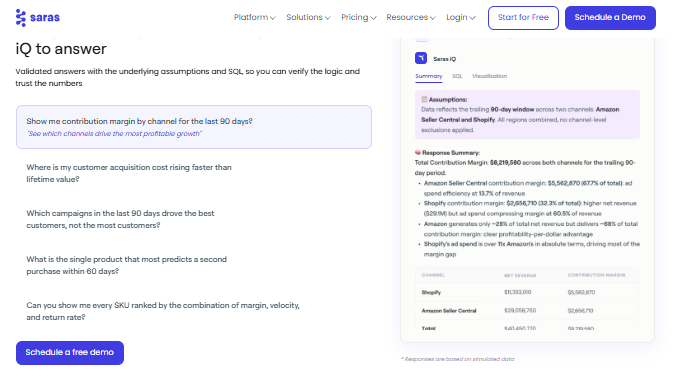Click the Saras iQ avatar icon
698x391 pixels.
421,58
